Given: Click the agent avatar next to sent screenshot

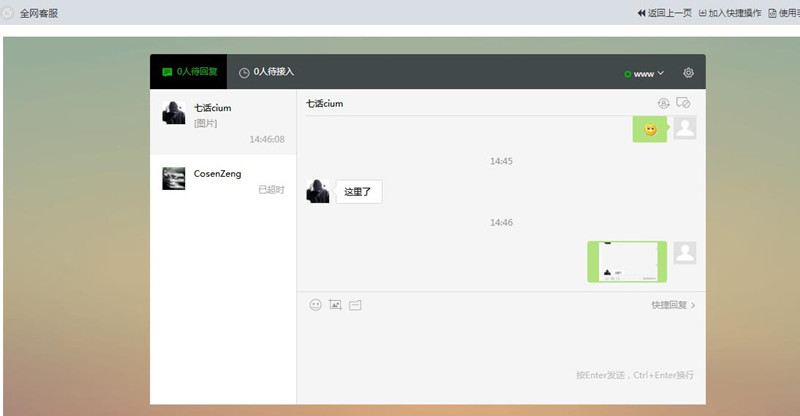Looking at the screenshot, I should (x=684, y=253).
